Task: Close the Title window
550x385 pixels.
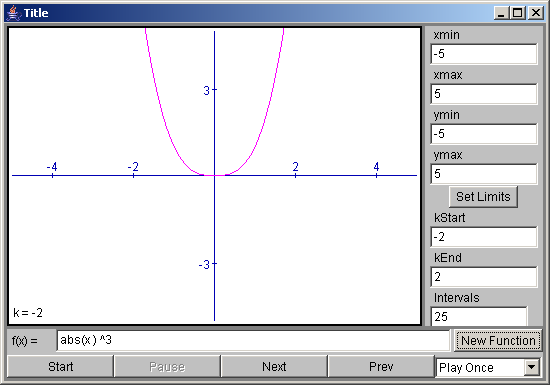Action: click(536, 13)
